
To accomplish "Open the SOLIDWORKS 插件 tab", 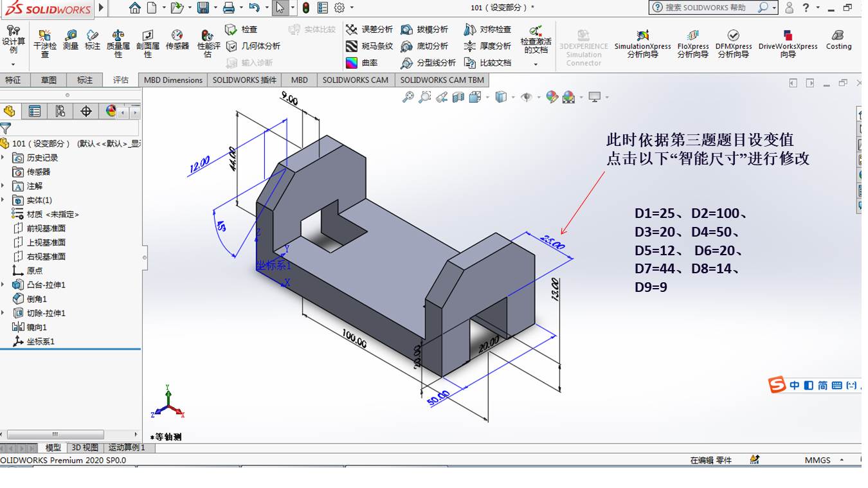I will pyautogui.click(x=244, y=80).
